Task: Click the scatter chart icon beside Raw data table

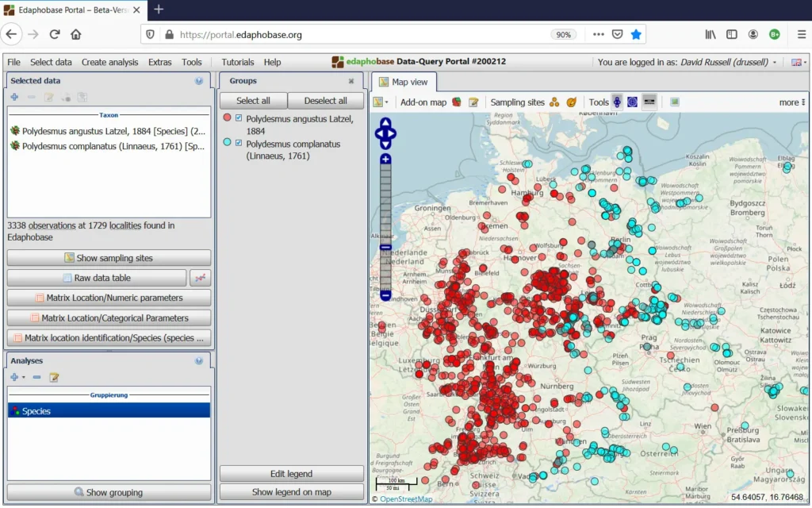Action: coord(200,278)
